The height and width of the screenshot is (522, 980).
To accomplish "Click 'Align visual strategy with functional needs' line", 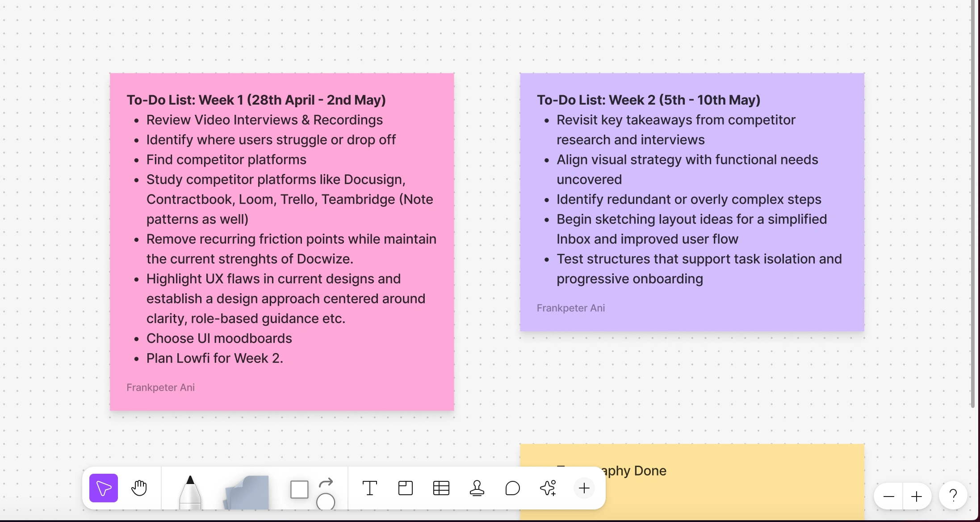I will 687,160.
